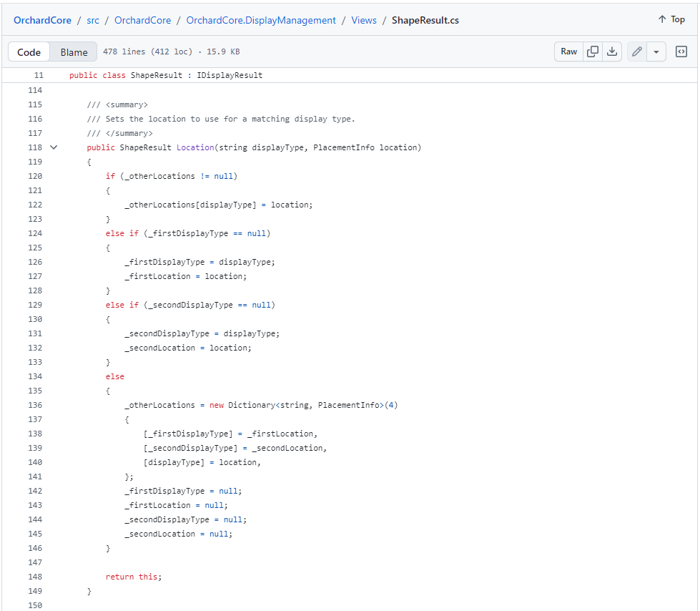Image resolution: width=700 pixels, height=611 pixels.
Task: Click '_otherLocations[displayType] = location;' code line
Action: click(219, 205)
